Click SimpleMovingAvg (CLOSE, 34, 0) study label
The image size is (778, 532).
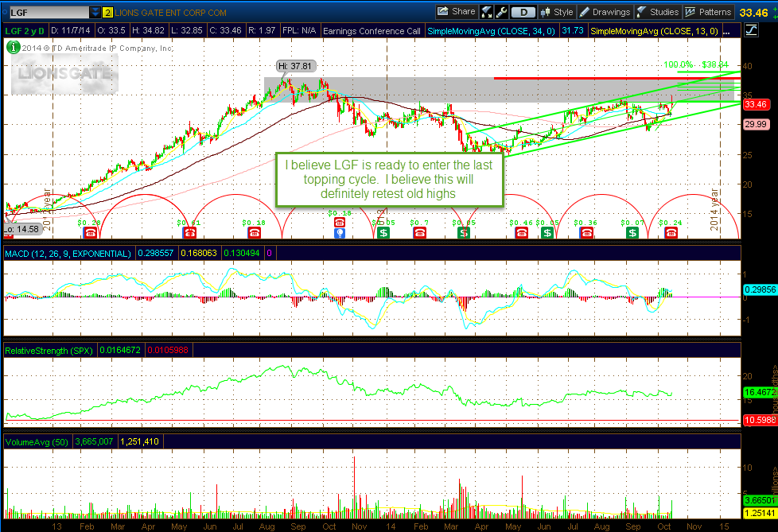click(491, 31)
